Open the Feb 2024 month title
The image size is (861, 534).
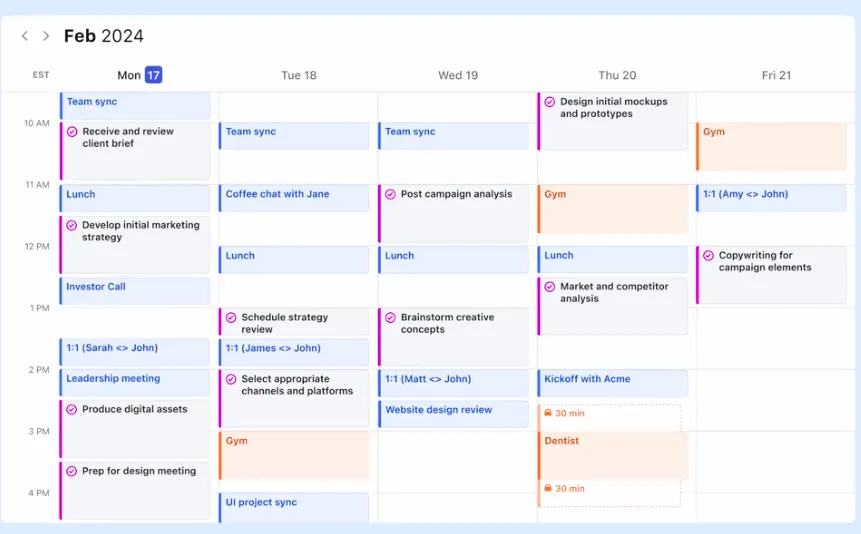(x=104, y=36)
